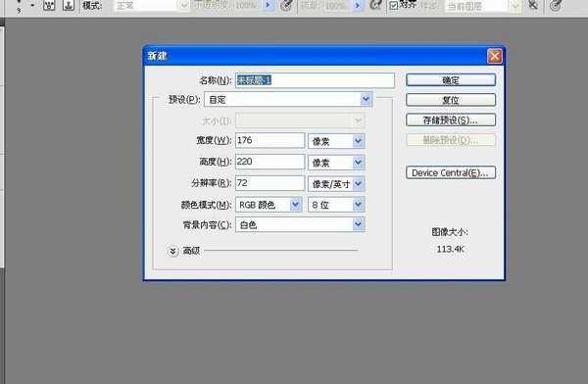Image resolution: width=588 pixels, height=384 pixels.
Task: Open the RGB 颜色 color mode dropdown
Action: click(269, 205)
